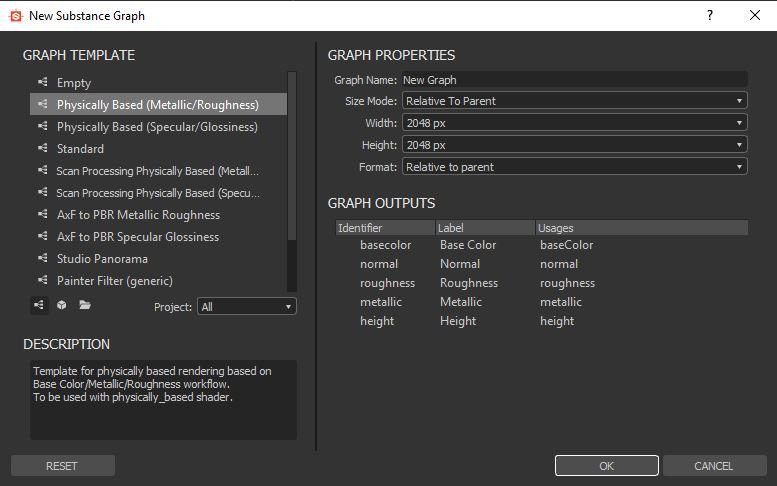The image size is (777, 486).
Task: Click the Substance logo in title bar
Action: click(x=14, y=16)
